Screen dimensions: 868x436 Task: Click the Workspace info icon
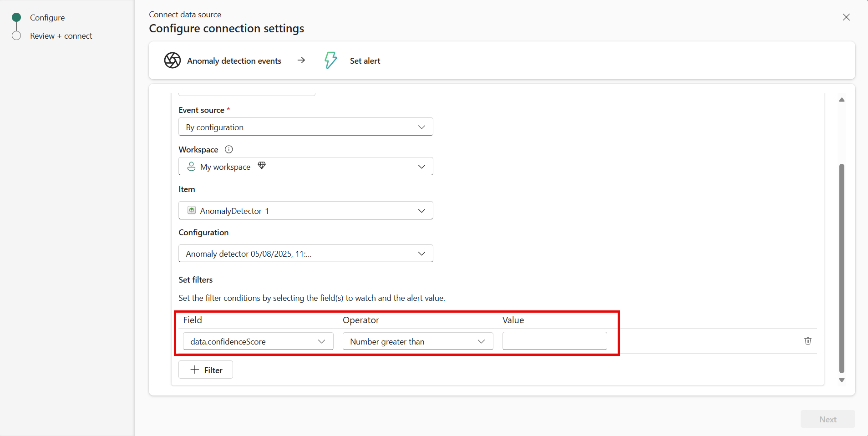pos(229,149)
